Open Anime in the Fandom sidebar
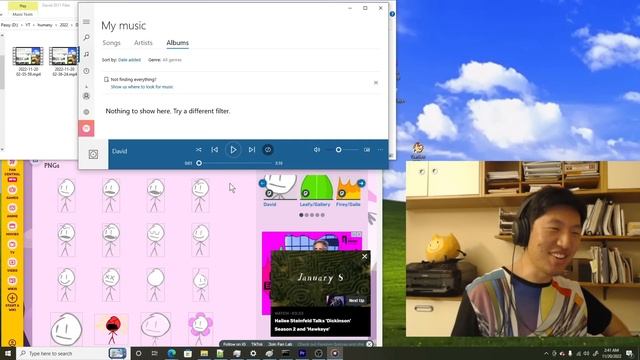Screen dimensions: 640x360 tap(12, 211)
